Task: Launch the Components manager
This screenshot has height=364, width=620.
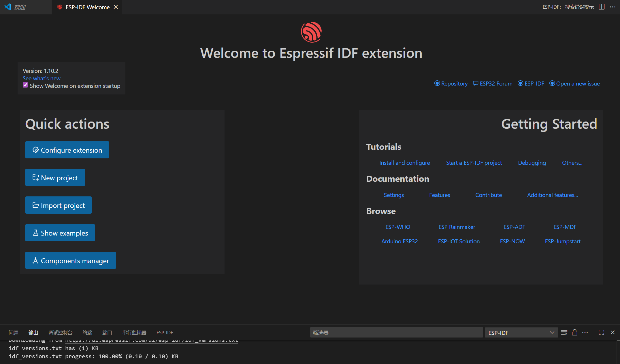Action: tap(71, 260)
